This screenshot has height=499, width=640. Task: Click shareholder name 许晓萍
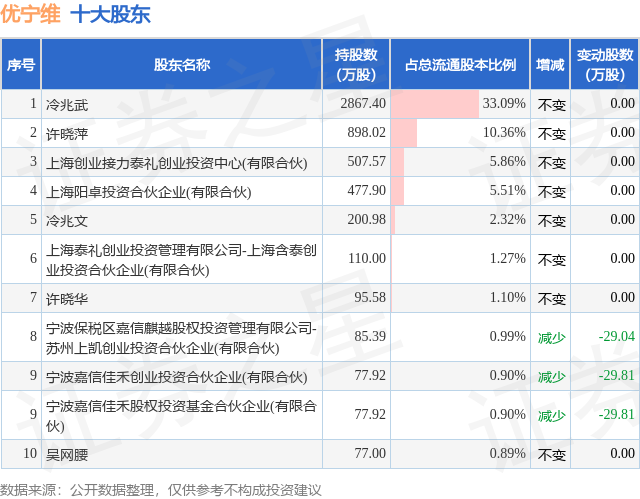tap(67, 134)
